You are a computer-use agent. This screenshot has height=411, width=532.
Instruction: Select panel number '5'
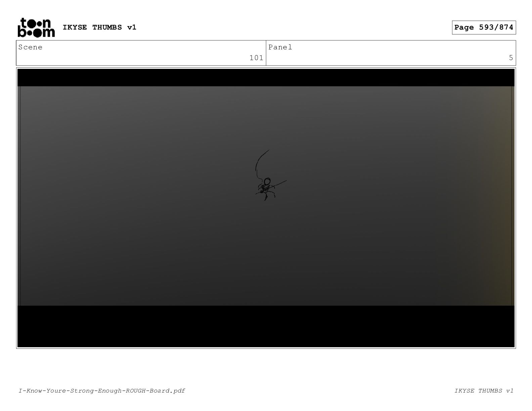click(x=511, y=58)
